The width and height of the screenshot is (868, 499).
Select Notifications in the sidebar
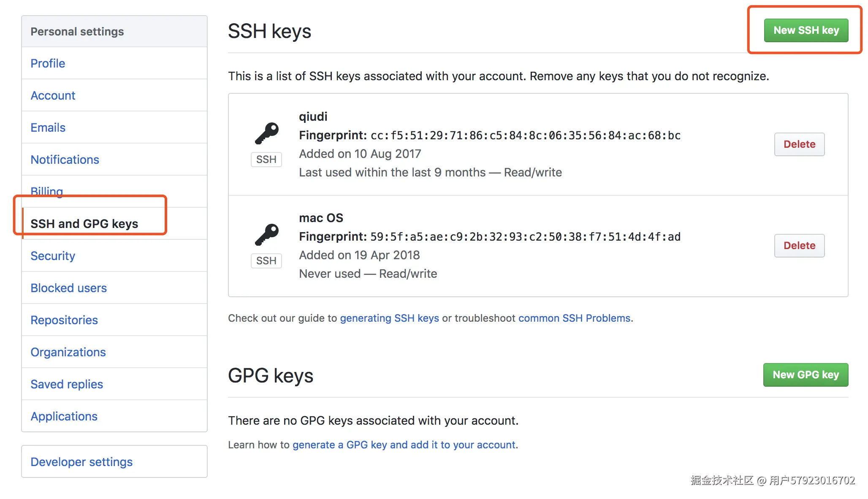point(65,160)
